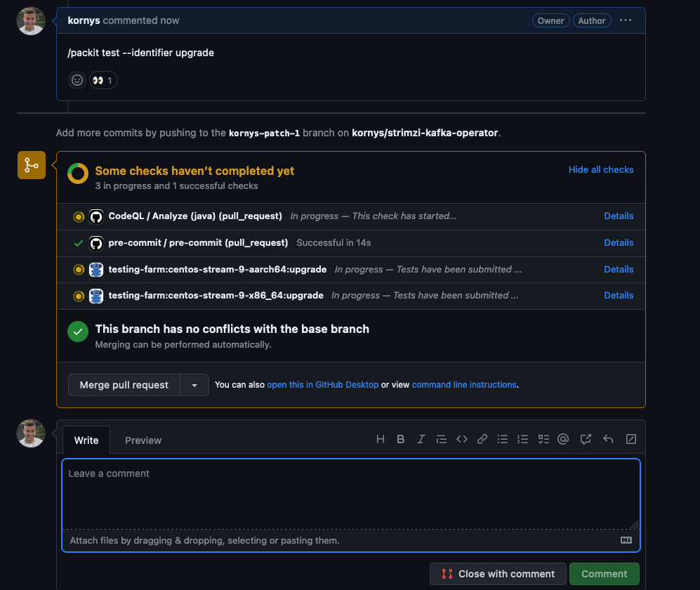Expand merge options dropdown arrow

[x=194, y=385]
